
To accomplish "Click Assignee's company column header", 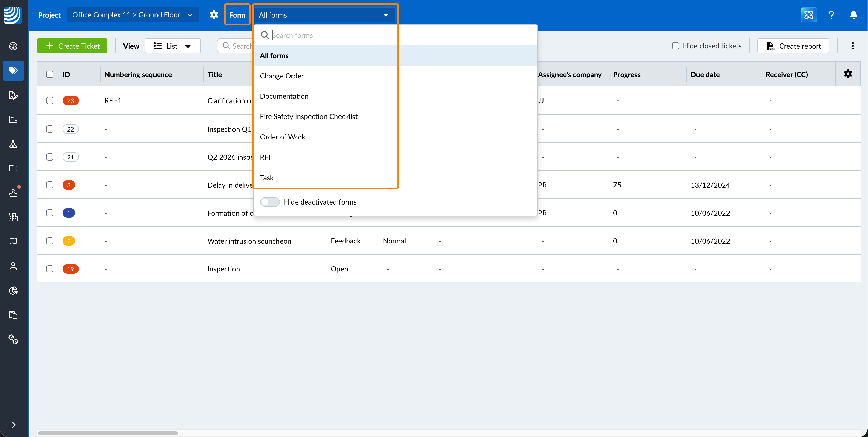I will (x=570, y=74).
